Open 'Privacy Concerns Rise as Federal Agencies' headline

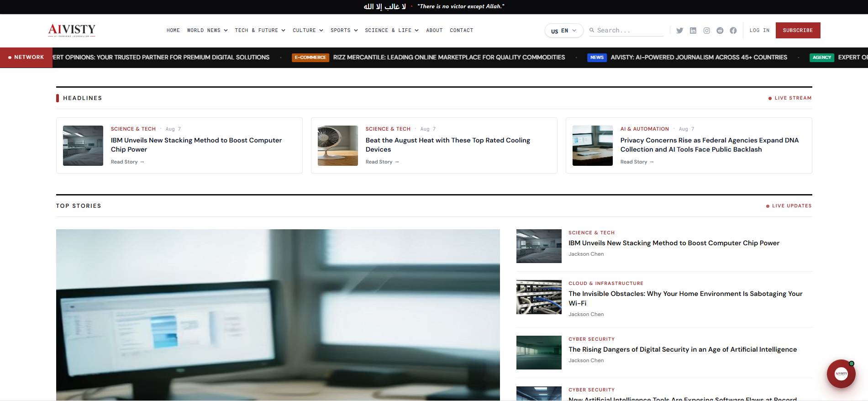[x=710, y=145]
